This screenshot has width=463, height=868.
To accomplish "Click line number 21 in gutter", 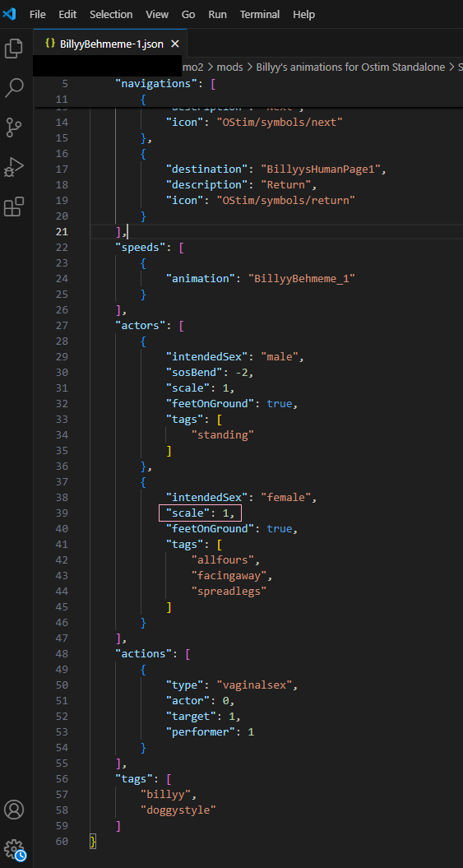I will point(62,231).
